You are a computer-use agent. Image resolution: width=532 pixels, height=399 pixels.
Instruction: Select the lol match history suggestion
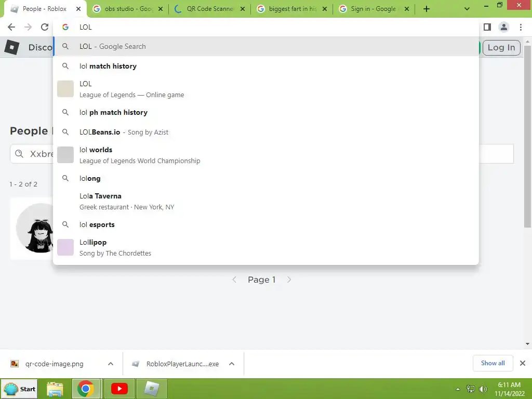[266, 66]
